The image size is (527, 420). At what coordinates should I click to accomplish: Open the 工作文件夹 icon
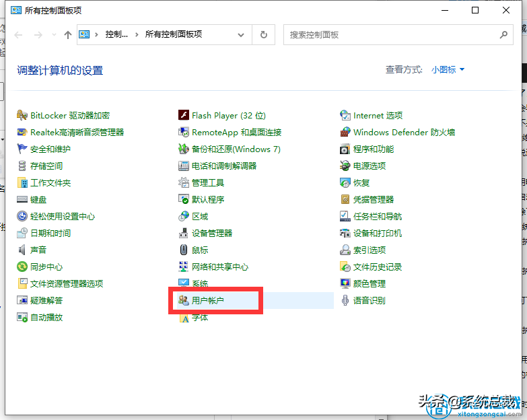pyautogui.click(x=22, y=182)
